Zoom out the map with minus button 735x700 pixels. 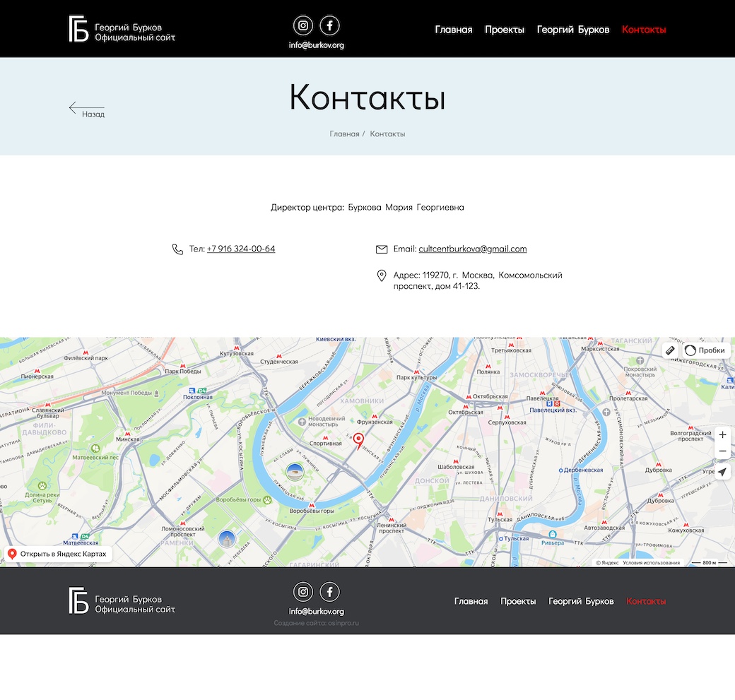[x=722, y=451]
